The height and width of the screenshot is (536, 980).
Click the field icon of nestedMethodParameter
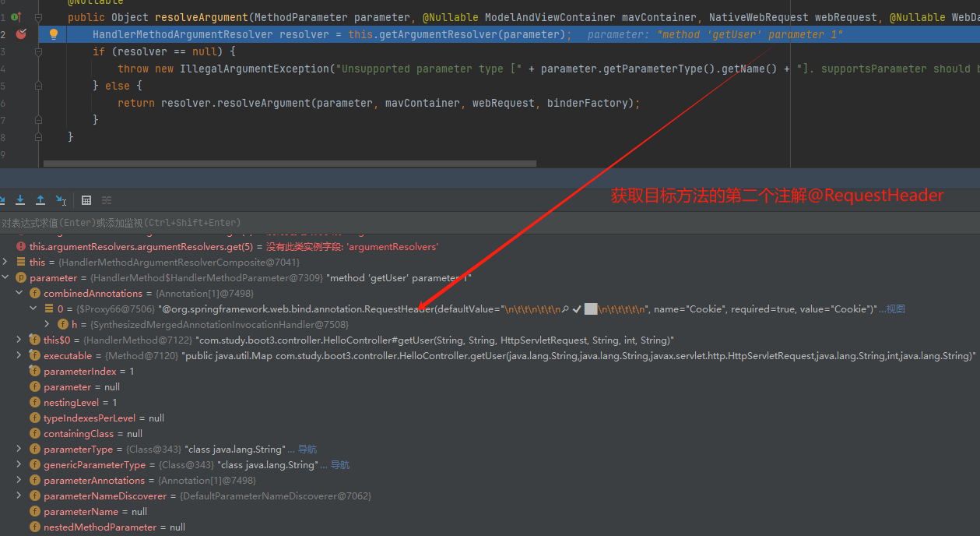(x=35, y=527)
